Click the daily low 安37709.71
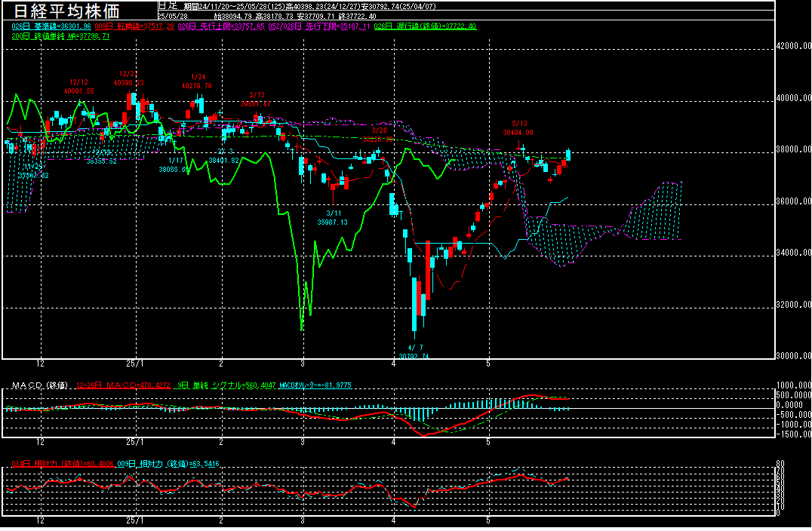Image resolution: width=812 pixels, height=531 pixels. tap(315, 17)
